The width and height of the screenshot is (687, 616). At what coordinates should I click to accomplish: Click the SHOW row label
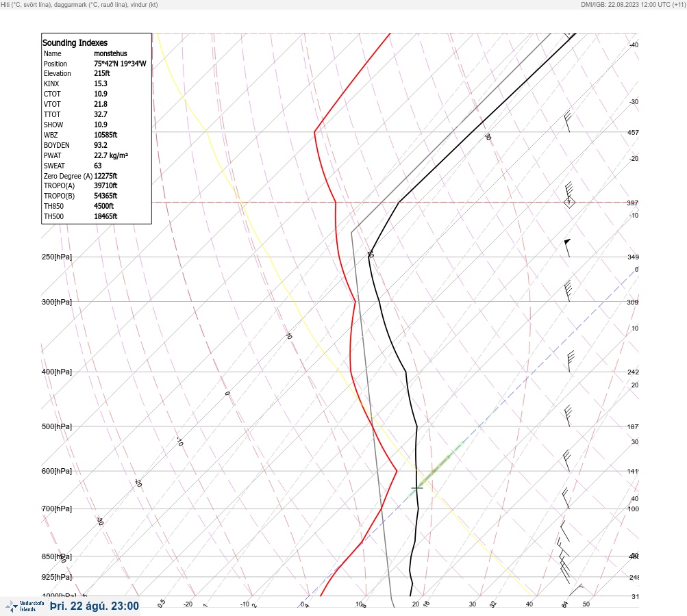[x=53, y=125]
